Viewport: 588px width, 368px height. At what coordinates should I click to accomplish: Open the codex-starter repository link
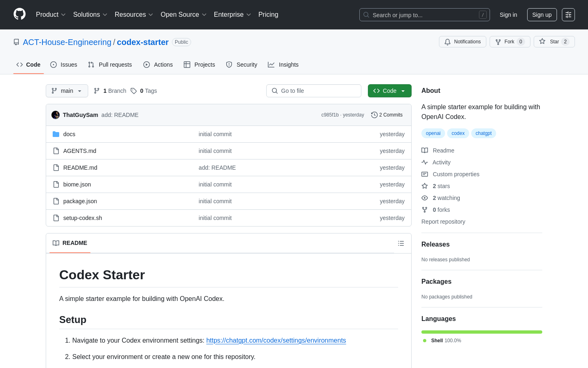[x=143, y=42]
